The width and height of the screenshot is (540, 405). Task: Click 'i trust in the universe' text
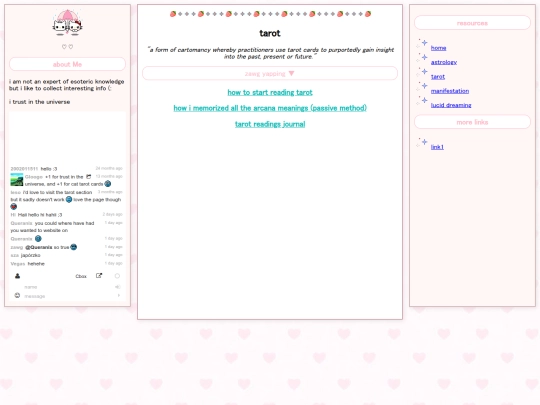pyautogui.click(x=40, y=102)
